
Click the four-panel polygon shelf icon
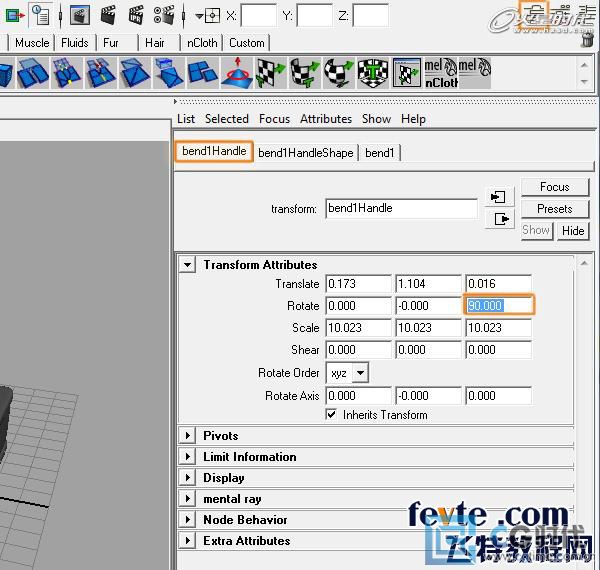(202, 73)
